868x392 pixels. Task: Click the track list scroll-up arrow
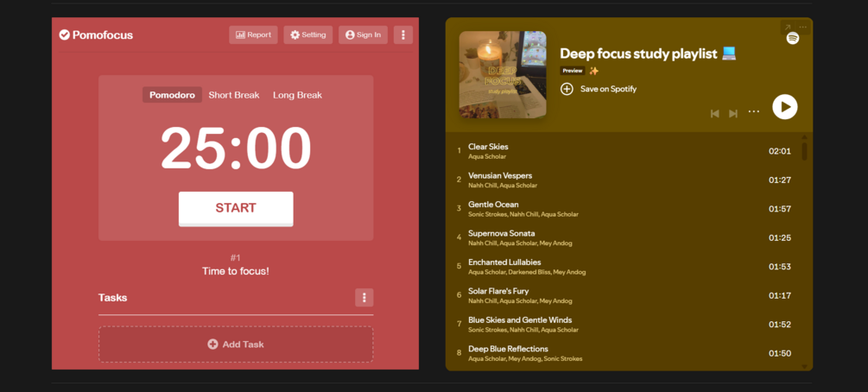[x=804, y=136]
